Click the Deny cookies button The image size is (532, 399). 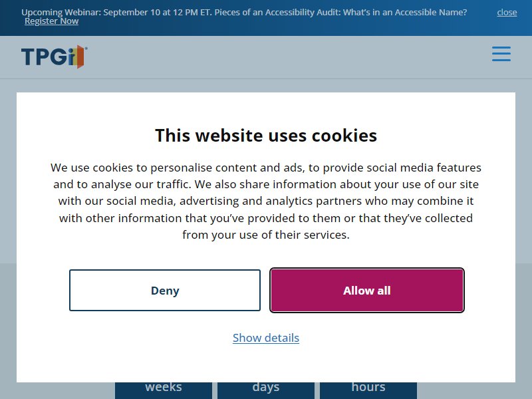(x=165, y=290)
